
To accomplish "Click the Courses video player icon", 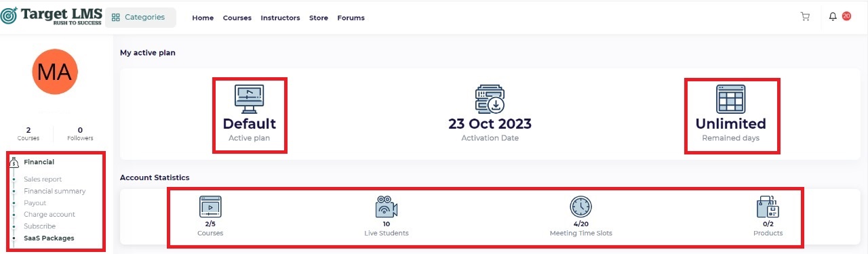I will point(210,207).
